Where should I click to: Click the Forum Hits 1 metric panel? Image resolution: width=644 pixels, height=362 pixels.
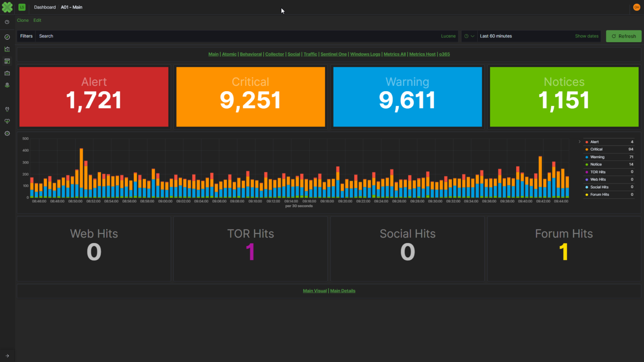[564, 249]
